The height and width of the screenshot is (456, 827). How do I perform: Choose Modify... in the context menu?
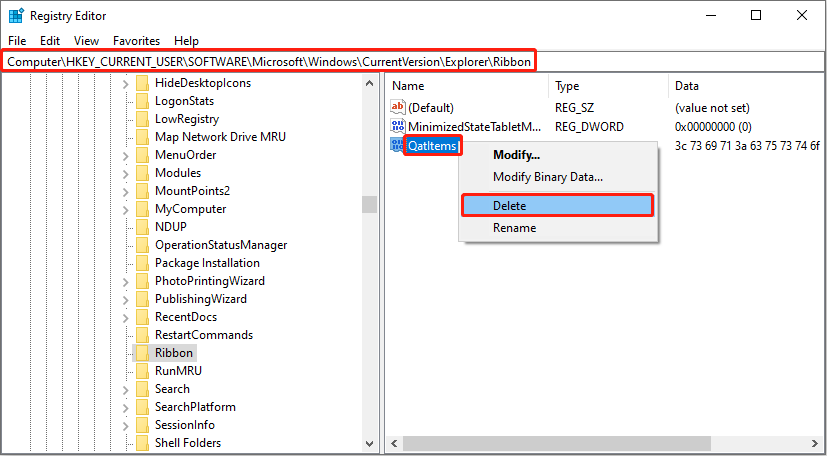click(558, 155)
